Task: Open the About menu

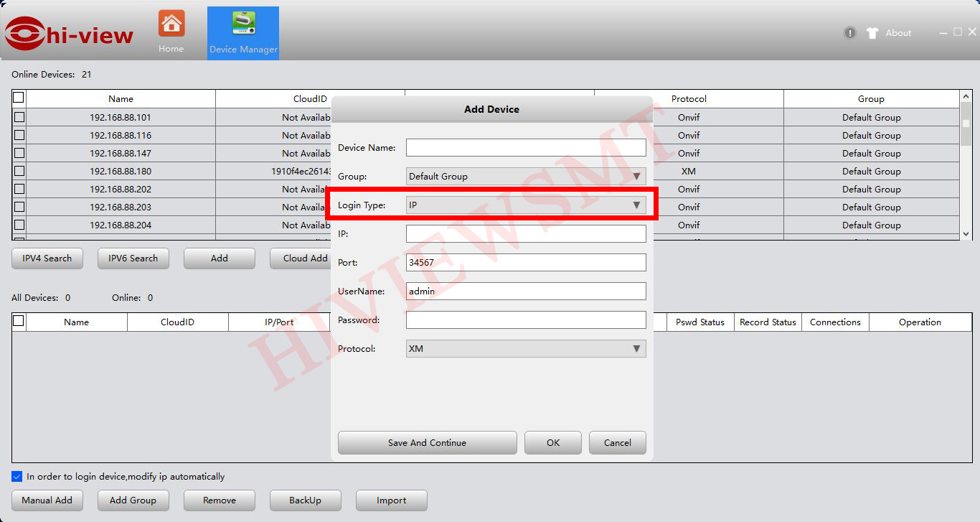Action: pos(898,33)
